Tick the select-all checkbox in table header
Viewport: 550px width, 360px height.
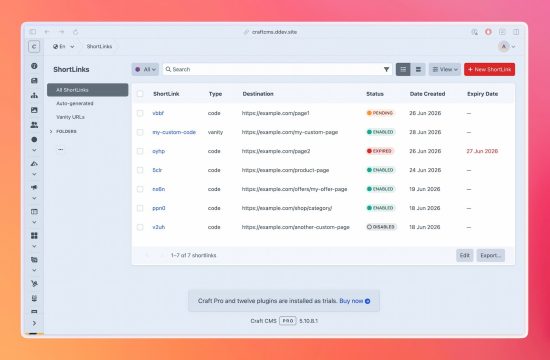pos(140,94)
